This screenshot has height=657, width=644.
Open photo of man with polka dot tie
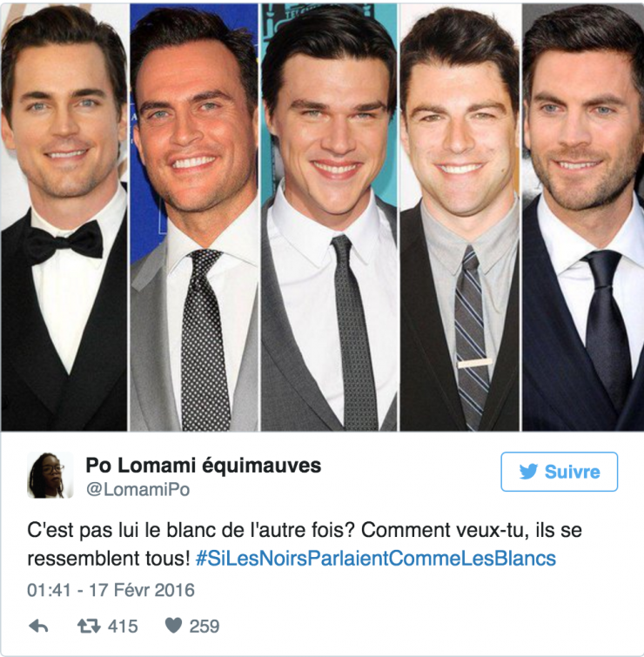pyautogui.click(x=194, y=217)
